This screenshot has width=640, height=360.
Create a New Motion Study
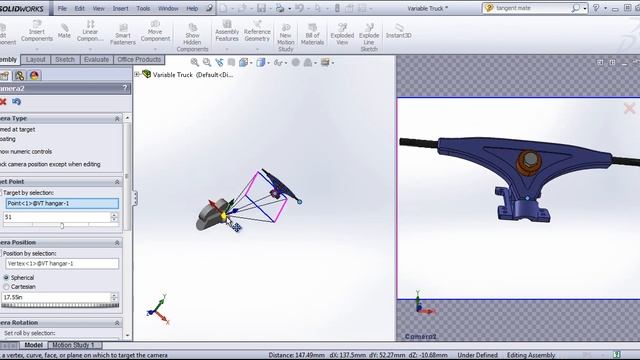[286, 37]
